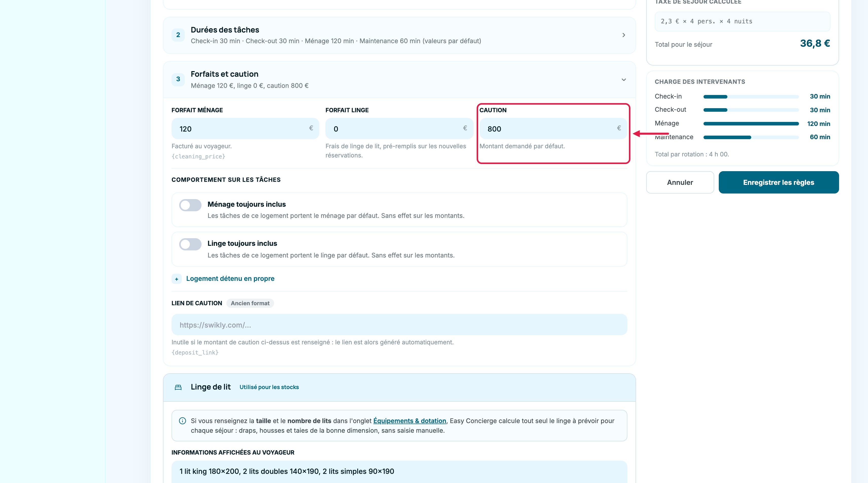Screen dimensions: 868x483
Task: Click the Linge de lit section title
Action: [211, 387]
